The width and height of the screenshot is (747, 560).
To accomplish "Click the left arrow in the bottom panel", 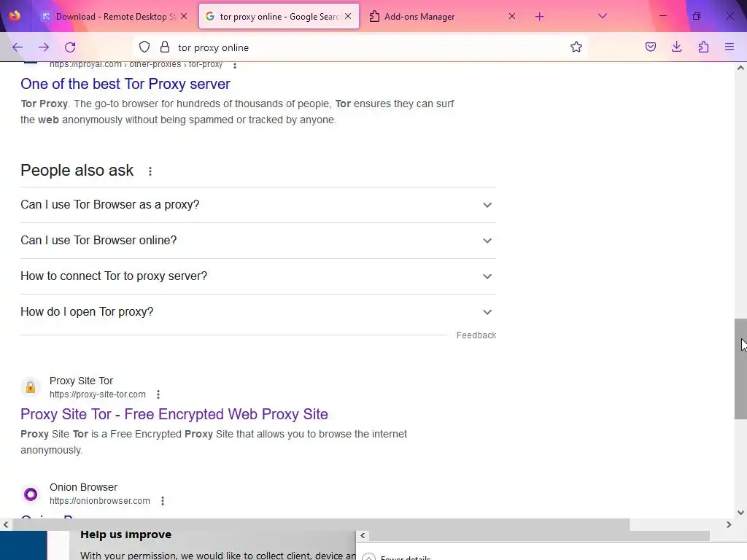I will click(363, 536).
